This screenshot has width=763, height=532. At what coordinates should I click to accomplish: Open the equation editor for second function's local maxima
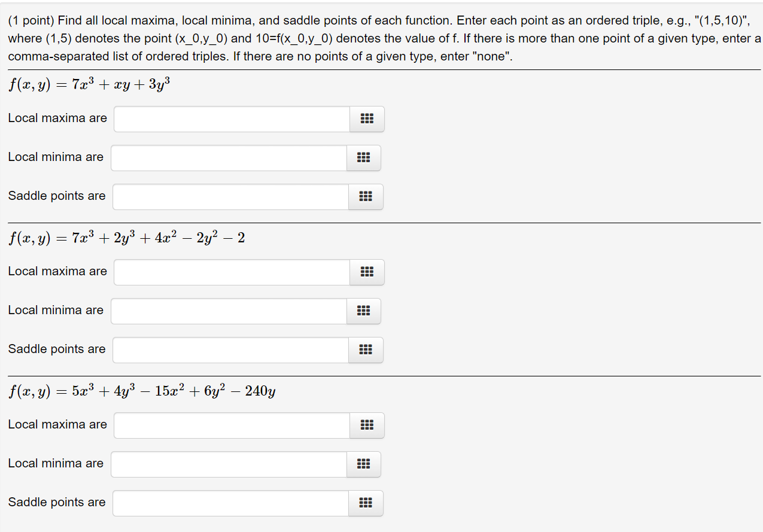pos(367,272)
